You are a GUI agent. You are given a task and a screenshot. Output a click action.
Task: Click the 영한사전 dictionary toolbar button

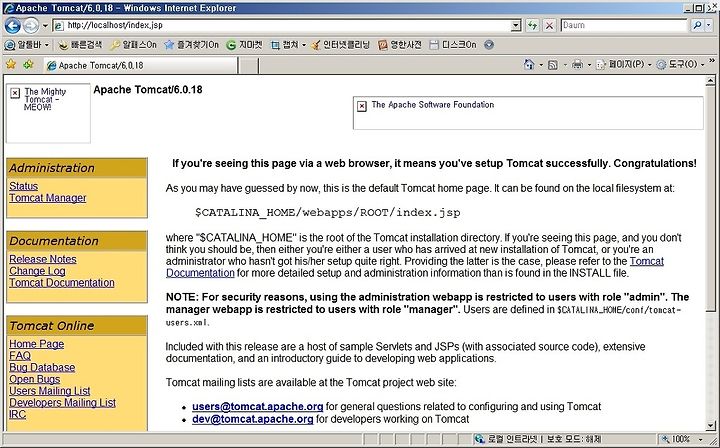point(400,45)
